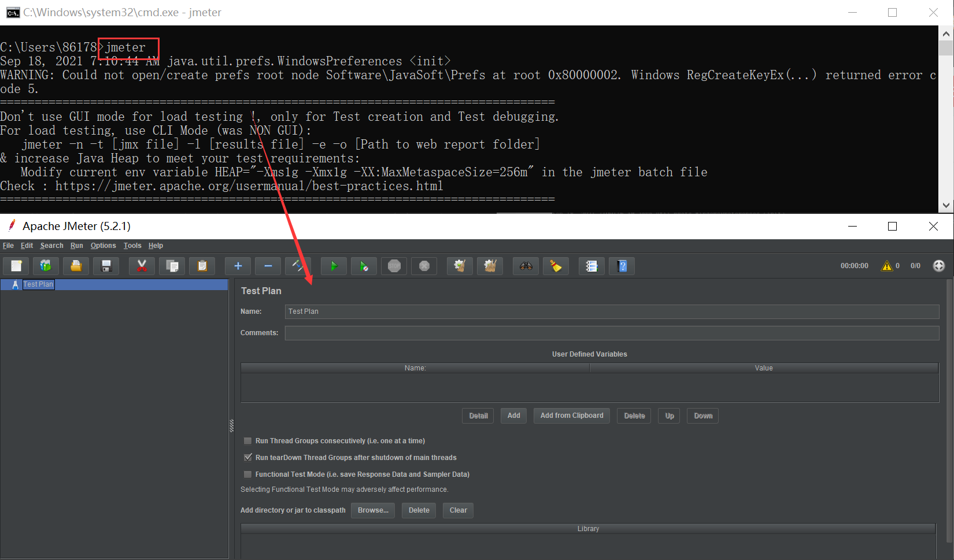
Task: Click the Detail button
Action: pos(478,416)
